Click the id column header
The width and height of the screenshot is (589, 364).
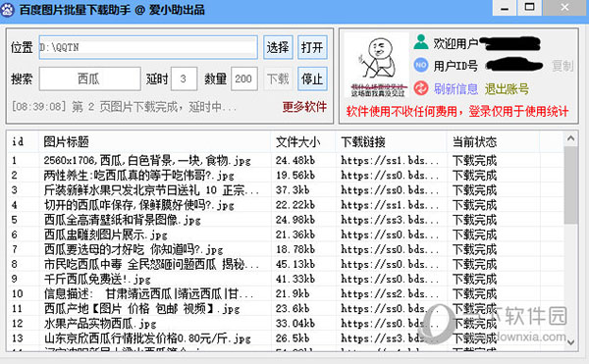pyautogui.click(x=24, y=142)
